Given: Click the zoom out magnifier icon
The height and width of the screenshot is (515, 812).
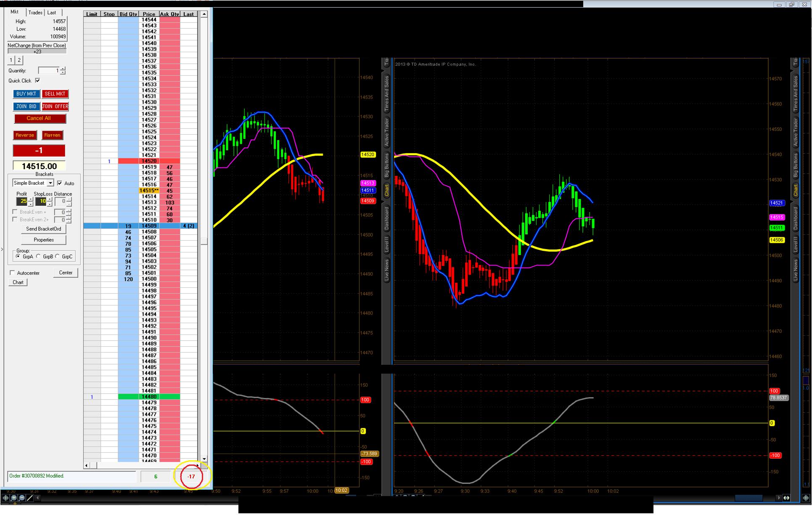Looking at the screenshot, I should (x=22, y=498).
